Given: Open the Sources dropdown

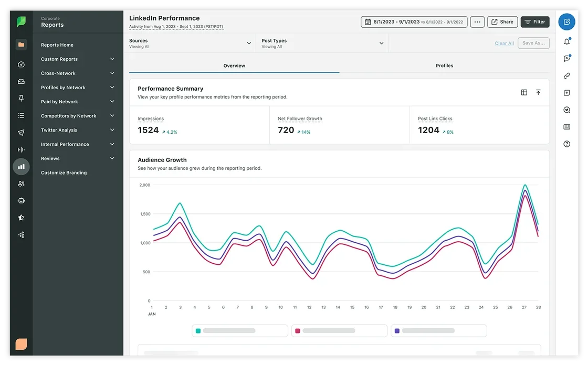Looking at the screenshot, I should point(190,43).
